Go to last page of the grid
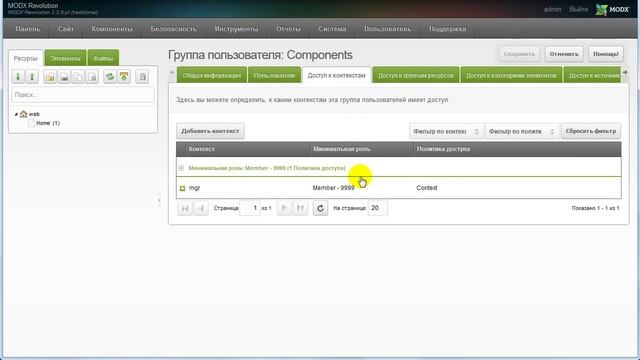 [300, 208]
